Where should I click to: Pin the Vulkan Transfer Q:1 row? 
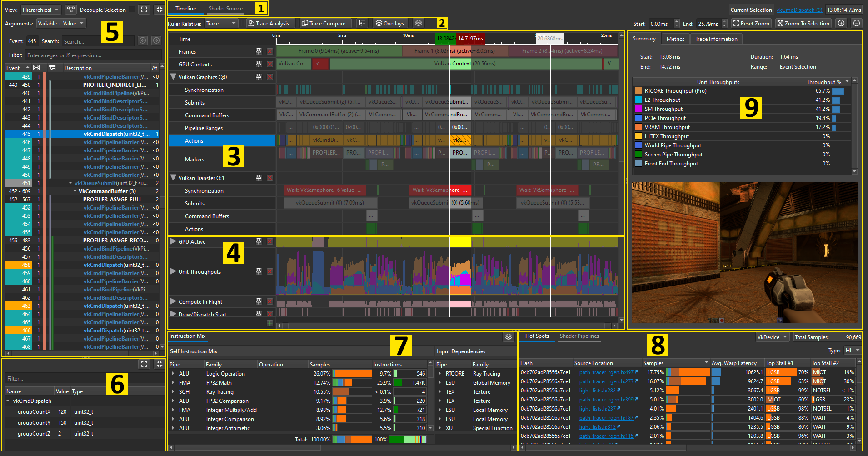tap(259, 178)
